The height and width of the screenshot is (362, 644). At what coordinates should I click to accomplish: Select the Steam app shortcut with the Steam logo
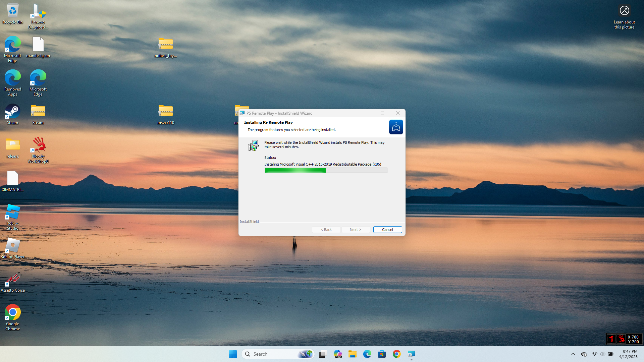click(x=13, y=114)
